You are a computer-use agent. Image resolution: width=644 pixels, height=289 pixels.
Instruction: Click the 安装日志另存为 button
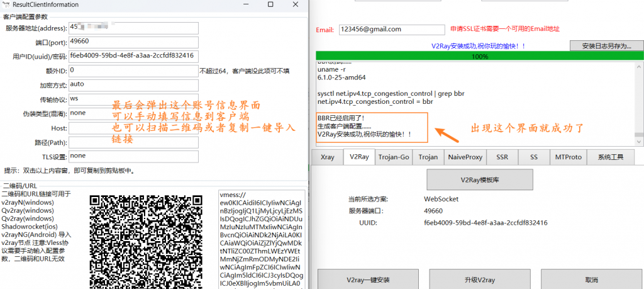pos(606,46)
